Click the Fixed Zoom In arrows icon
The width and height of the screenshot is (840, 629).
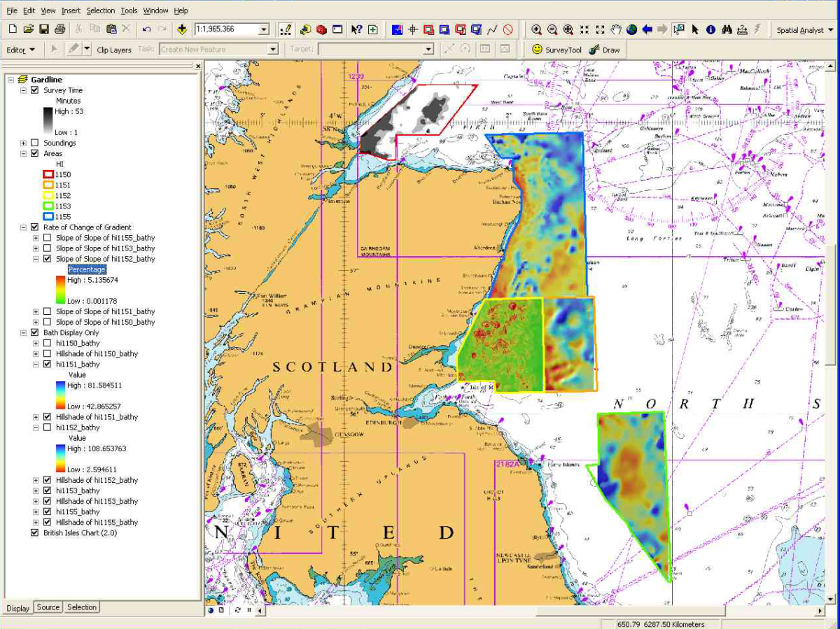(x=584, y=29)
